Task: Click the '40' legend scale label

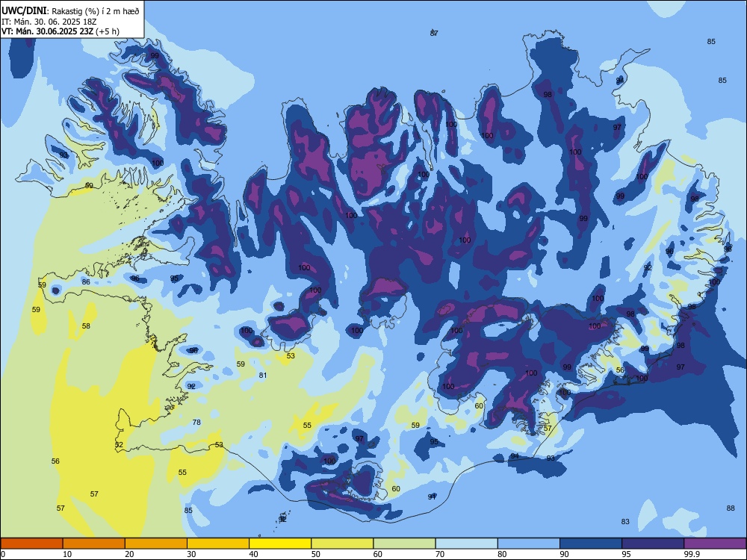Action: (x=253, y=554)
